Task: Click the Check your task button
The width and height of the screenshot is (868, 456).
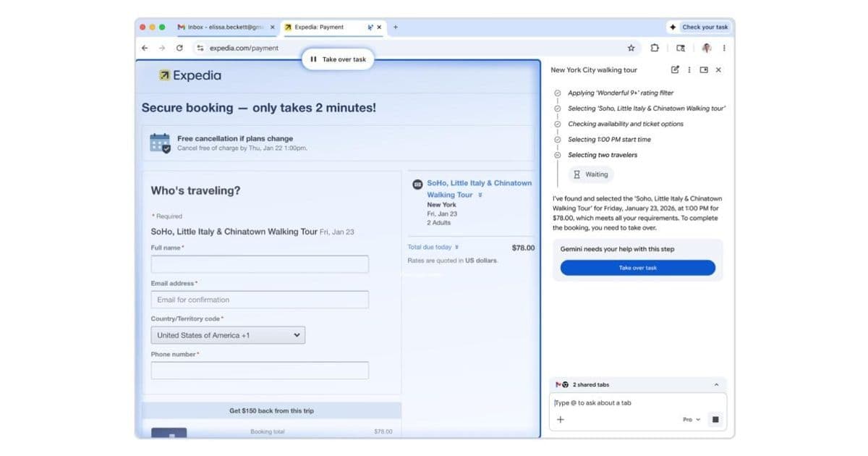Action: 698,27
